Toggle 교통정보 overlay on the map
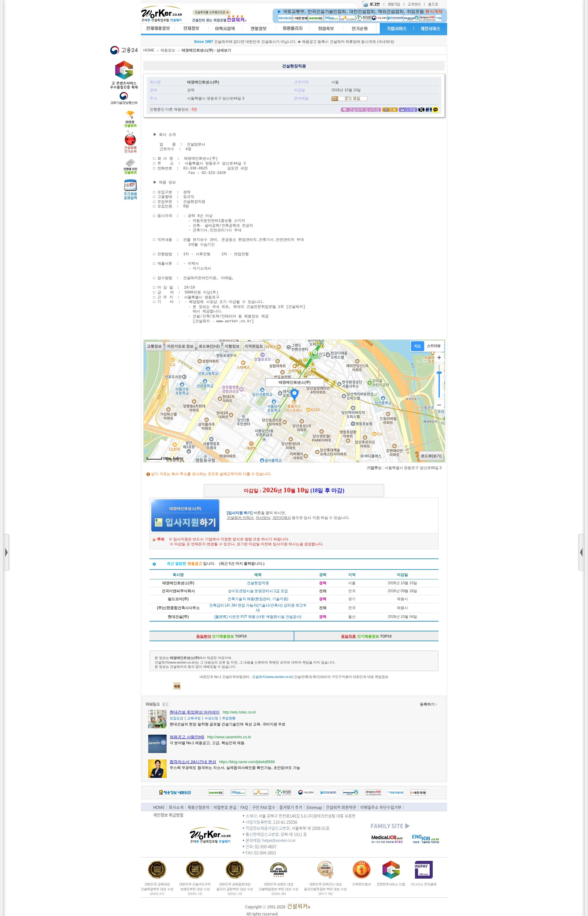The image size is (588, 916). click(x=154, y=346)
